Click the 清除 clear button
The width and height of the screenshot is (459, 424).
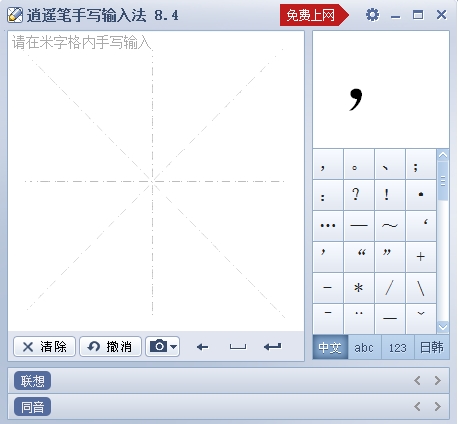click(44, 347)
